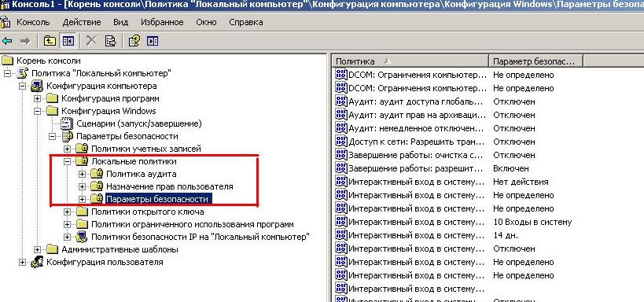The image size is (644, 302).
Task: Select Политики безопасности IP на "Локальный компьютер"
Action: 200,237
